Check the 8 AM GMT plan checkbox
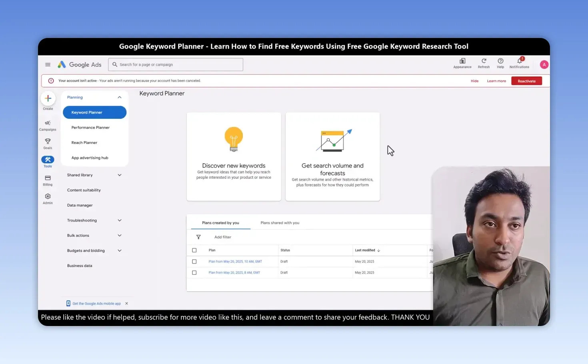The height and width of the screenshot is (364, 588). click(x=194, y=273)
